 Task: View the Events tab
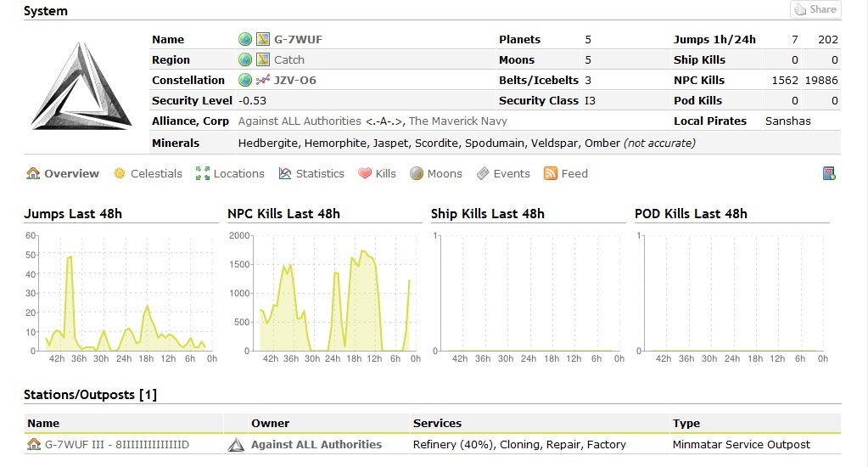[503, 173]
